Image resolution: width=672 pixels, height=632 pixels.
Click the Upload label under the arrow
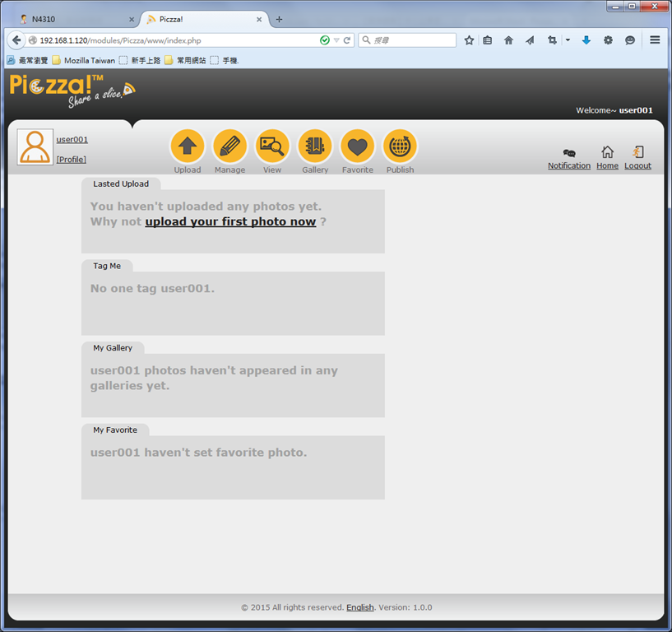pos(188,170)
